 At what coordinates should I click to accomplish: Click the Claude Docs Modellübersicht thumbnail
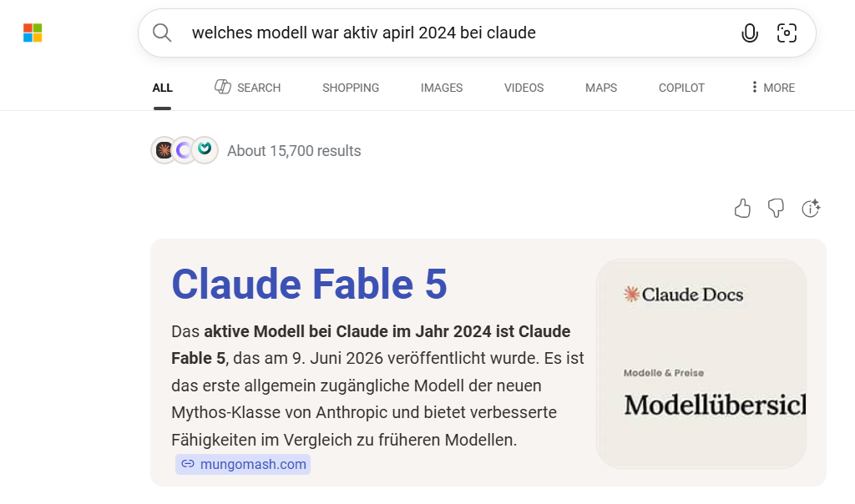[x=701, y=364]
